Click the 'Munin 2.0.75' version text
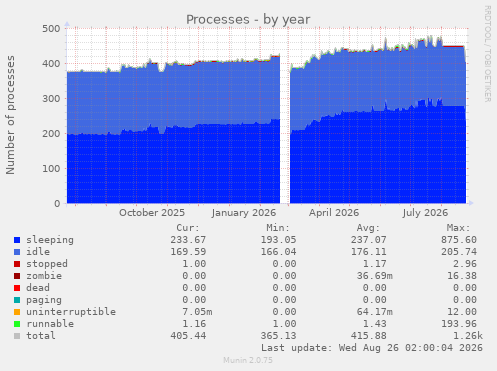Viewport: 497px width, 371px height. pyautogui.click(x=248, y=360)
